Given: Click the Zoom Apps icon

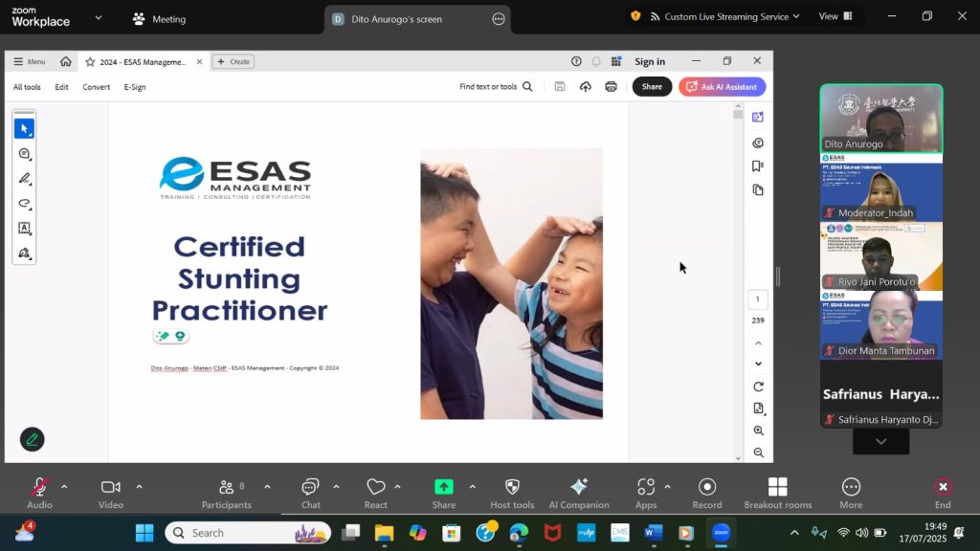Looking at the screenshot, I should coord(646,488).
